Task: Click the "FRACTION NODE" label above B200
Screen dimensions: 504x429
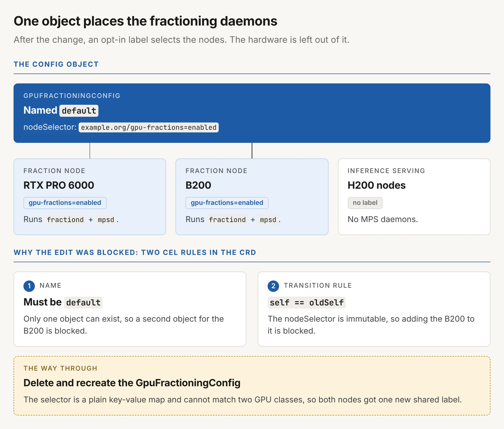Action: point(217,171)
